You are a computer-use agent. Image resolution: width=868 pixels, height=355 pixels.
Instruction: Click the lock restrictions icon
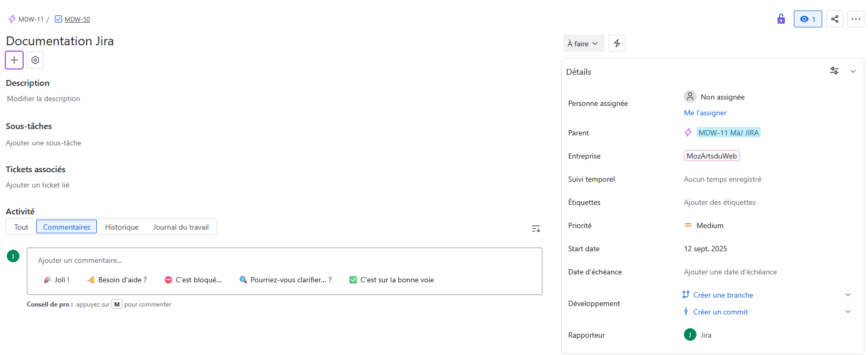coord(781,19)
